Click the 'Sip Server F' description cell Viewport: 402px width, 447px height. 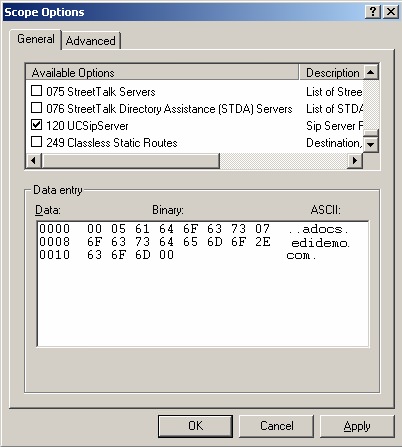(x=334, y=126)
